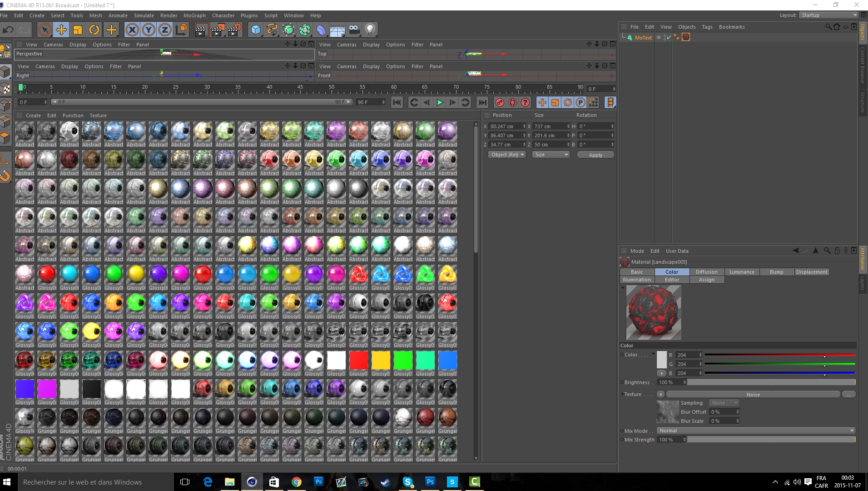Activate the Rotate tool in the top toolbar

click(x=94, y=30)
